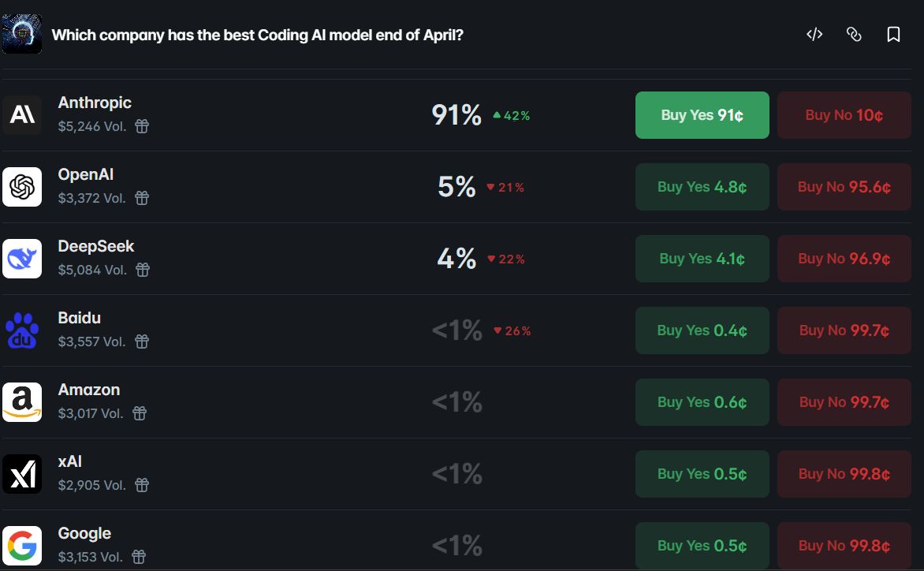
Task: Buy Yes on Baidu at 0.4¢
Action: (x=702, y=330)
